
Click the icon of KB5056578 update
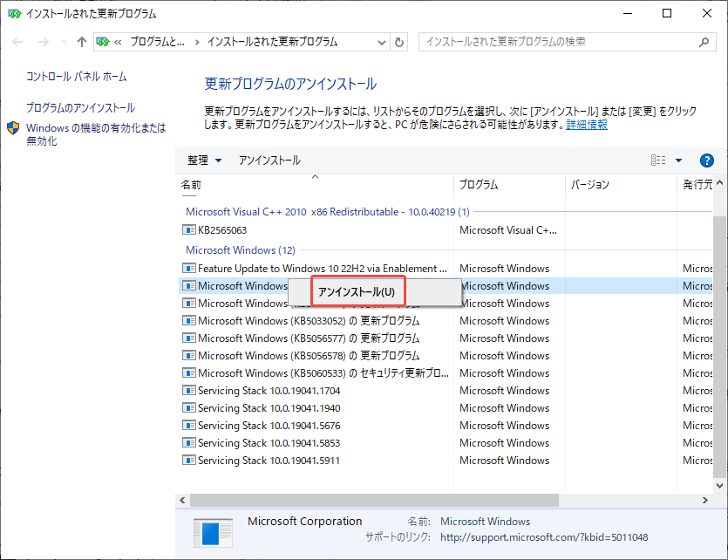[189, 356]
